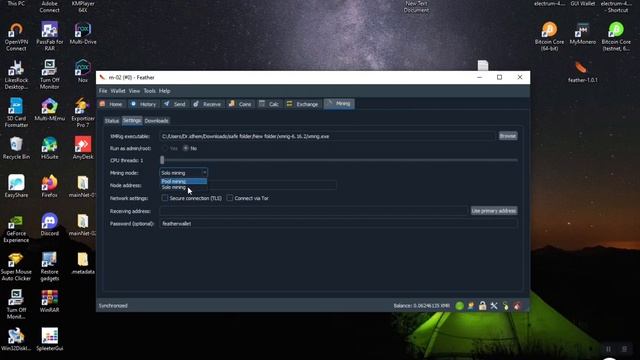Open the PassFab for RAR shortcut
The image size is (640, 360).
coord(49,36)
